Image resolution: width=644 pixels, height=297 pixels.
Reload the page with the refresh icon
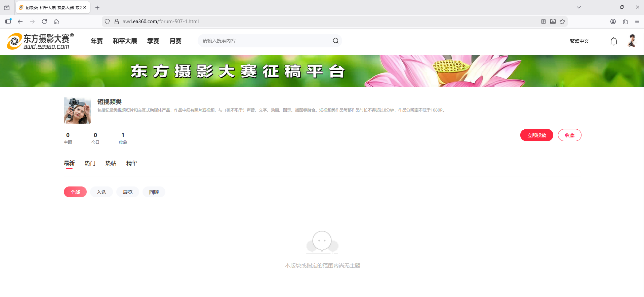tap(44, 22)
